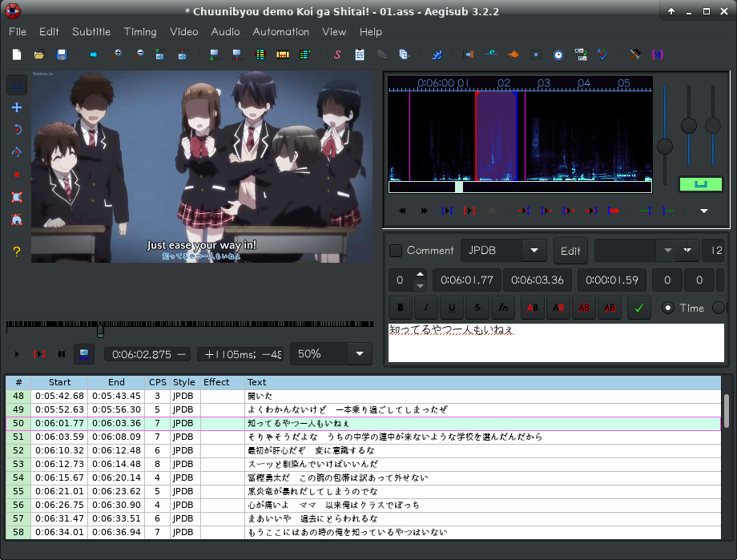Open the Jump To dialog (blue arrow)
Viewport: 737px width, 560px height.
tap(93, 54)
